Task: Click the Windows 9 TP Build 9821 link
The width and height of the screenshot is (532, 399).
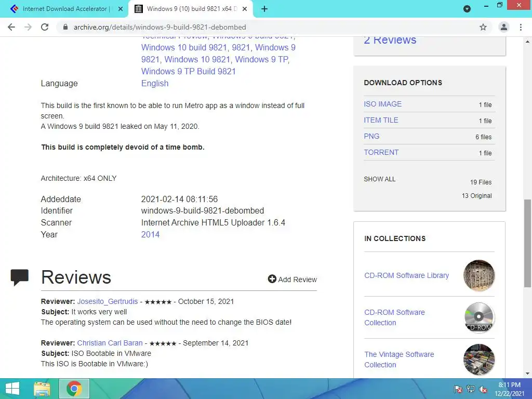Action: pos(188,71)
